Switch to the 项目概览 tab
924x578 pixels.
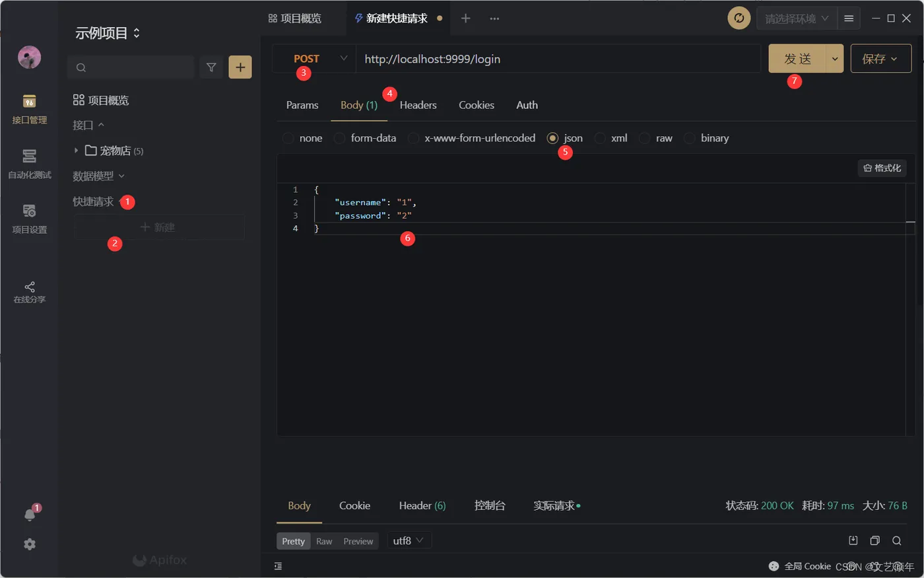(x=295, y=18)
